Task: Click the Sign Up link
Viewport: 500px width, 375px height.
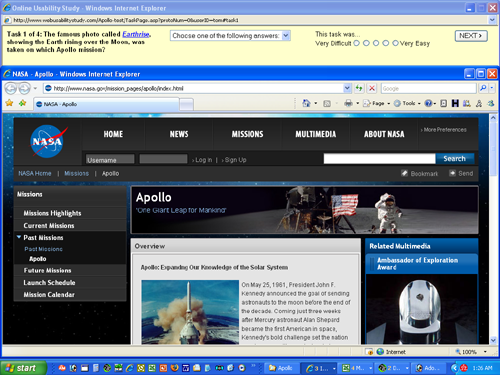Action: click(234, 160)
